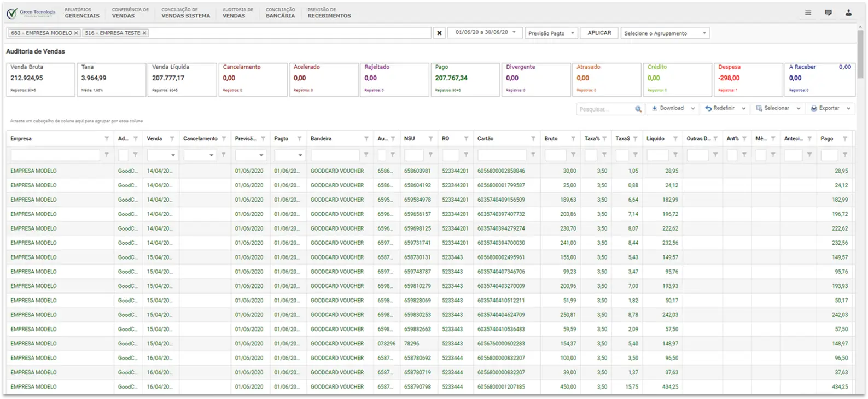Open filter icon on Empresa column header

coord(107,139)
